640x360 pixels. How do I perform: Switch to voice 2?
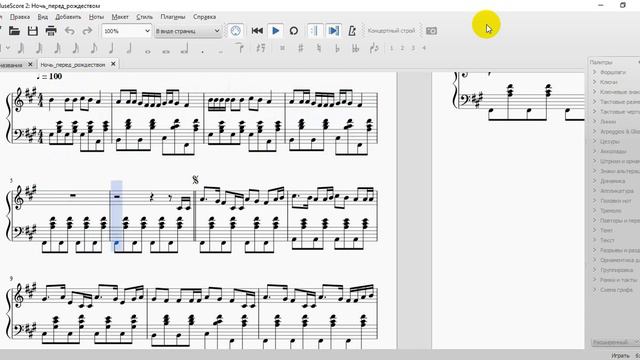tap(402, 48)
